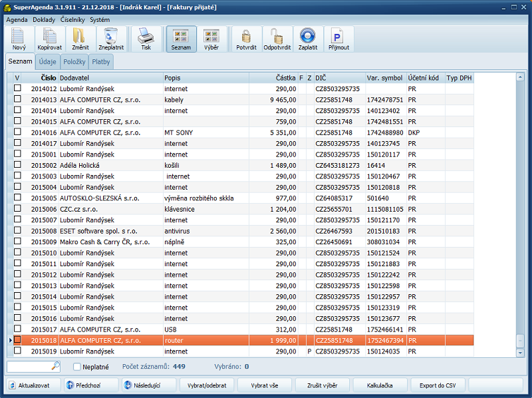Image resolution: width=532 pixels, height=398 pixels.
Task: Tick the checkbox for invoice 2015008
Action: pyautogui.click(x=18, y=230)
